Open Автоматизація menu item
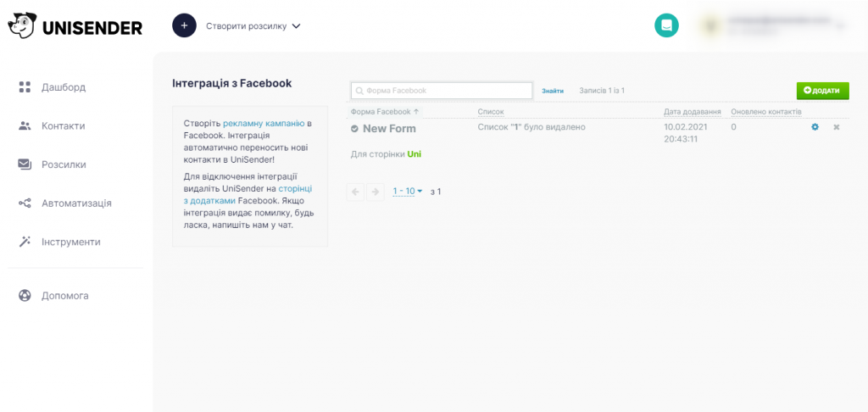868x412 pixels. [76, 203]
